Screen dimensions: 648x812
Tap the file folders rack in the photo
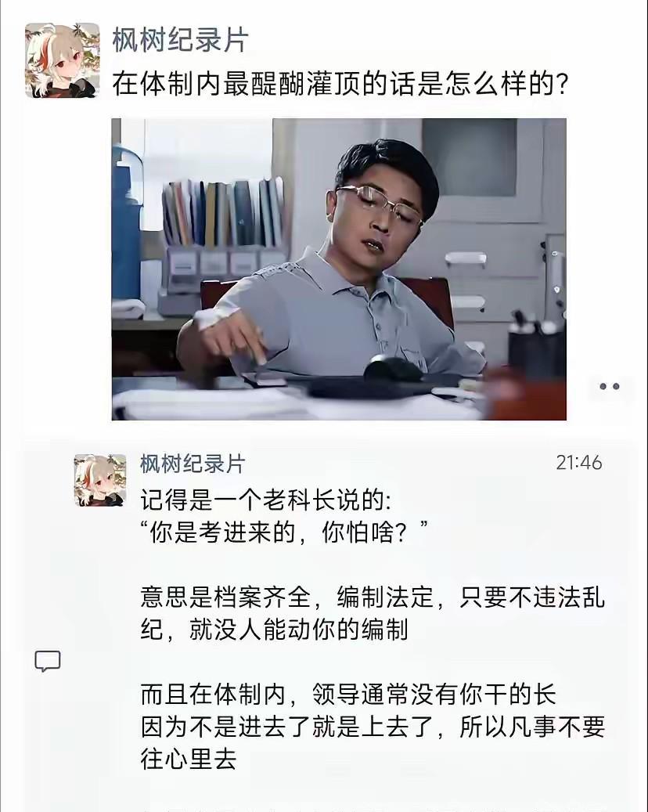pyautogui.click(x=224, y=212)
